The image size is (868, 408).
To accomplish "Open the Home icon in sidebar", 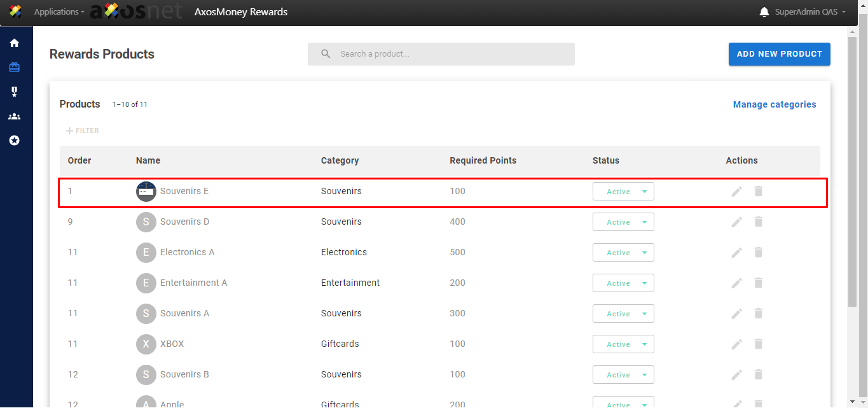I will pos(14,43).
